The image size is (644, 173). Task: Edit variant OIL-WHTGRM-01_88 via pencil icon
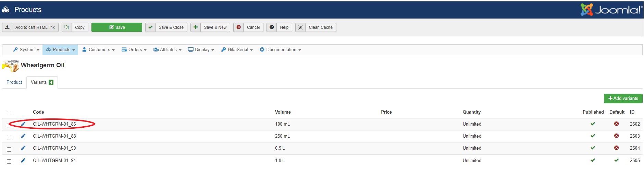23,136
